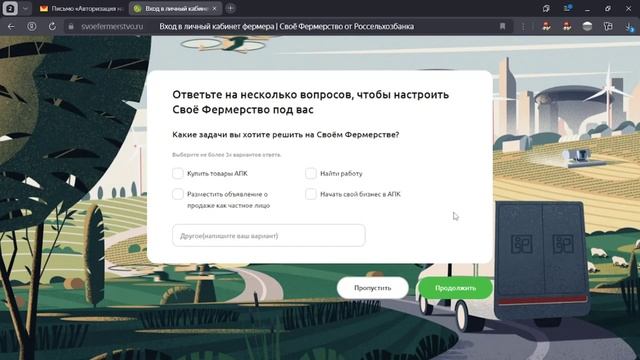
Task: Click the svoefermerstvo.ru address field
Action: pos(112,27)
